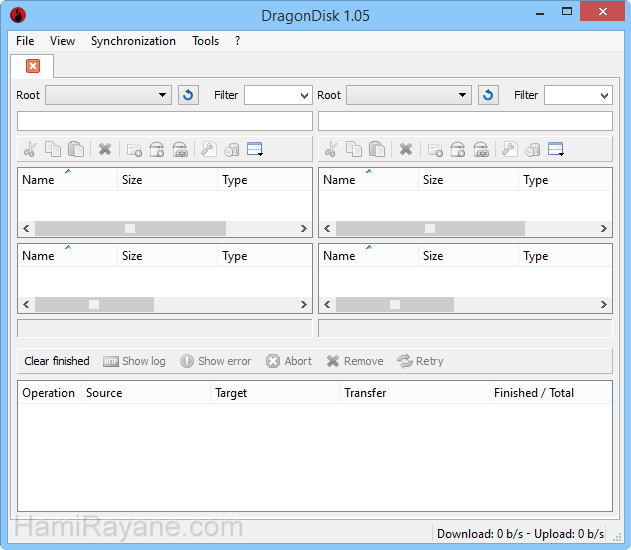Sort upper-right list by Name column
Screen dimensions: 631x550
369,179
